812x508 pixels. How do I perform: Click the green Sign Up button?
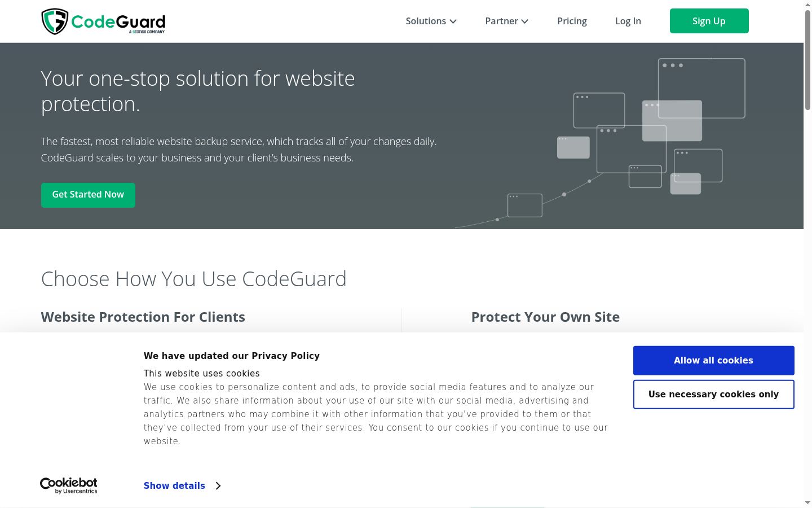click(x=709, y=21)
